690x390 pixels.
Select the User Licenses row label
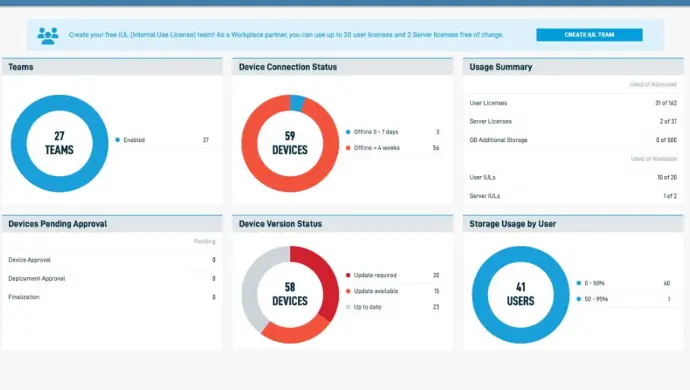[488, 103]
